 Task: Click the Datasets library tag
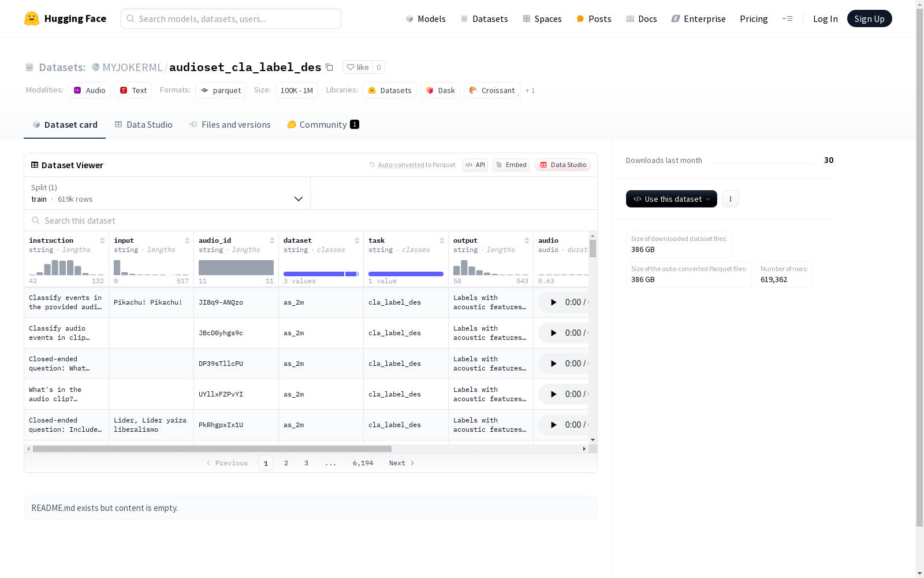[x=390, y=90]
